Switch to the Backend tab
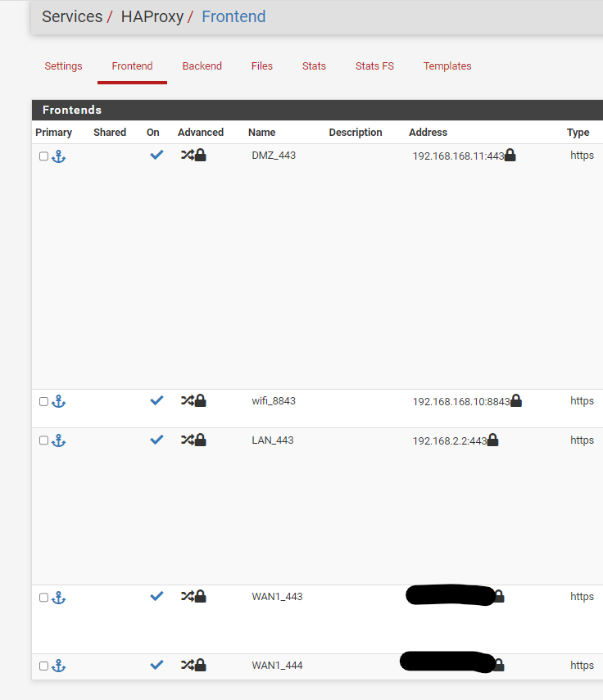Screen dimensions: 603x700 202,66
